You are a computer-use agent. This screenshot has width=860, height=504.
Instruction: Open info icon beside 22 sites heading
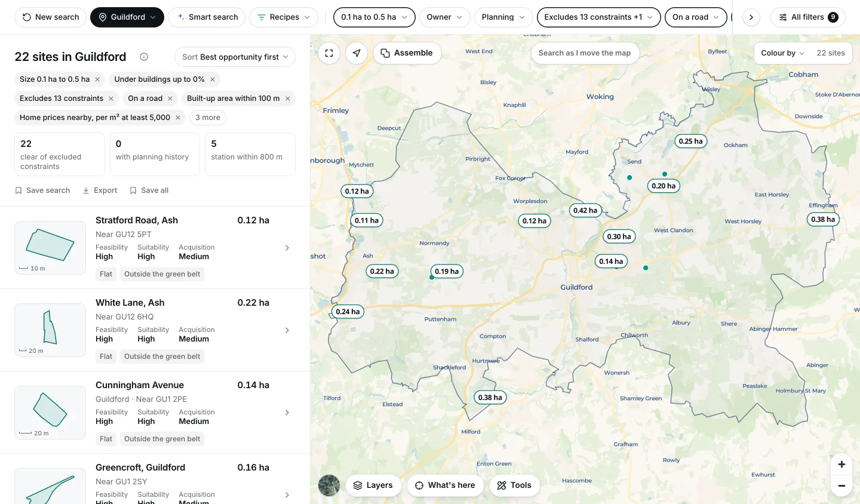pyautogui.click(x=144, y=57)
